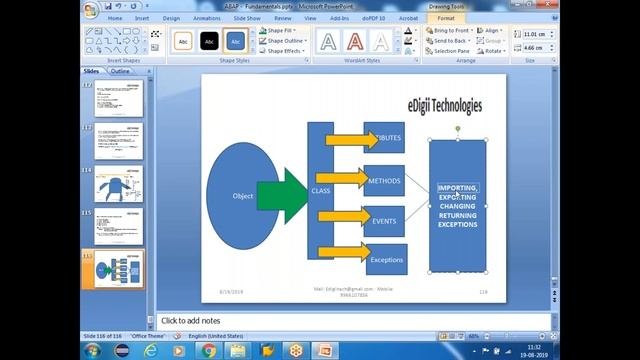Customize Quick Access Toolbar dropdown
Image resolution: width=640 pixels, height=360 pixels.
click(147, 6)
